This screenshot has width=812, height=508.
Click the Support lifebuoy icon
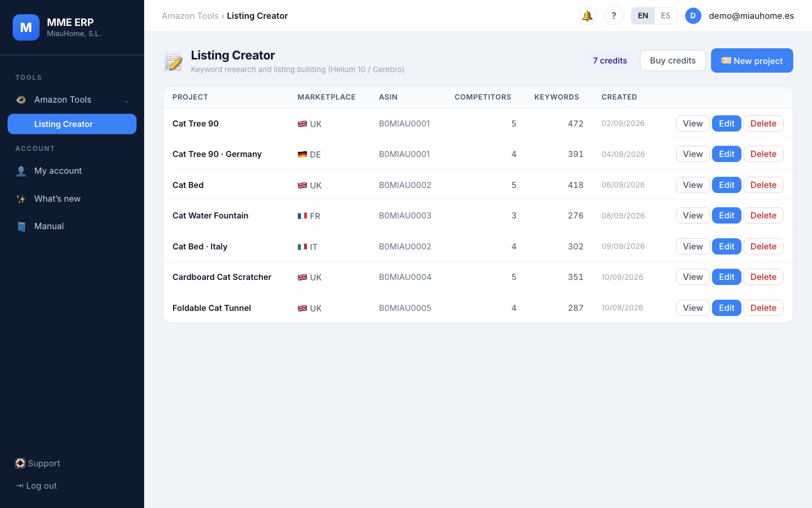click(20, 463)
